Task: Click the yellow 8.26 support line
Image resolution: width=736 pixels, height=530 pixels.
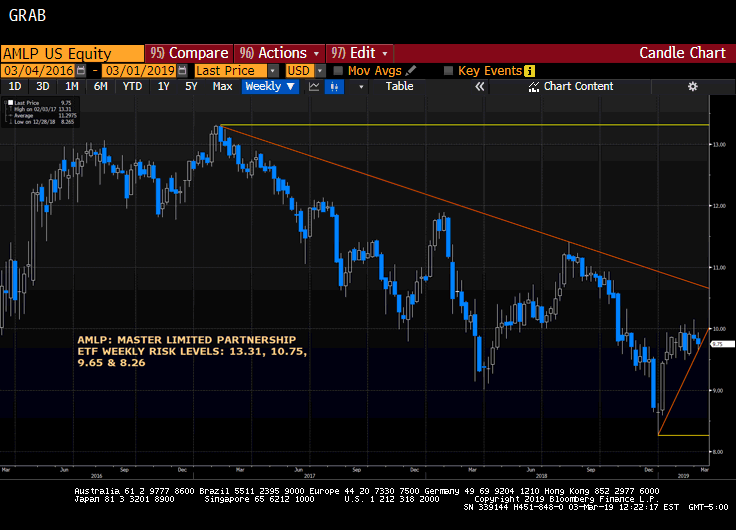Action: click(684, 435)
